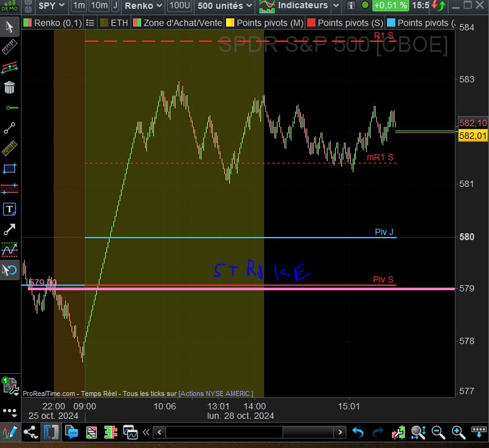
Task: Select the blue rectangle drawing tool
Action: tap(10, 169)
